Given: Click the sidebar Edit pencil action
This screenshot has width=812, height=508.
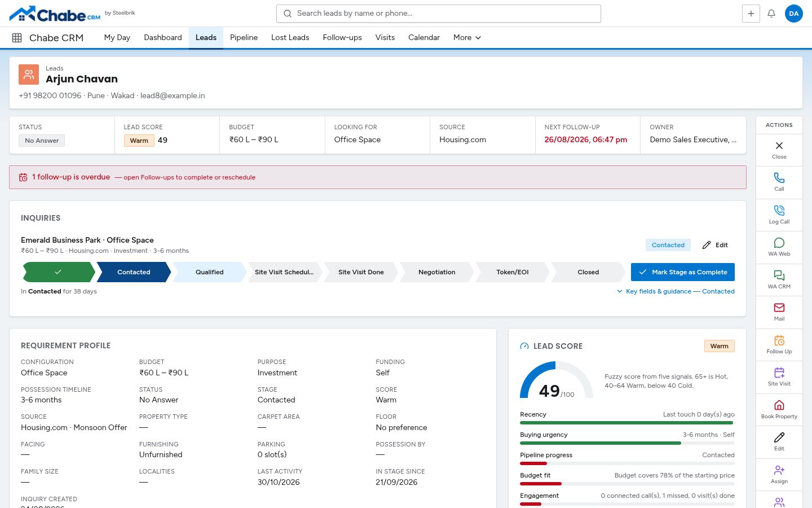Looking at the screenshot, I should tap(779, 442).
